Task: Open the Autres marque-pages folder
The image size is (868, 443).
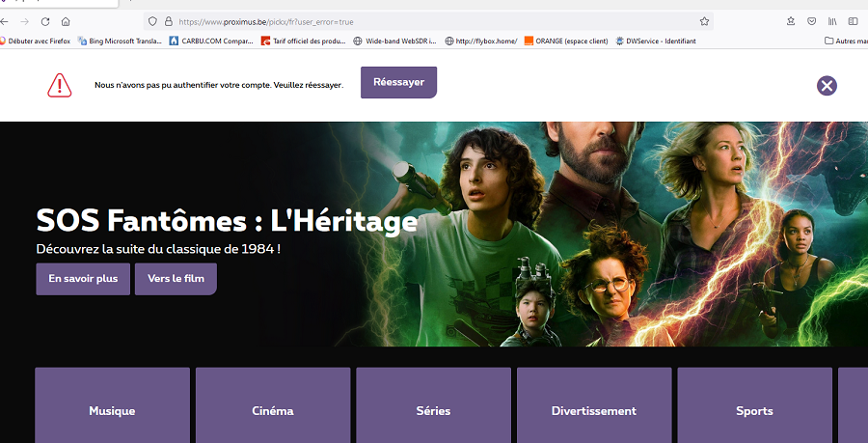Action: pyautogui.click(x=846, y=41)
